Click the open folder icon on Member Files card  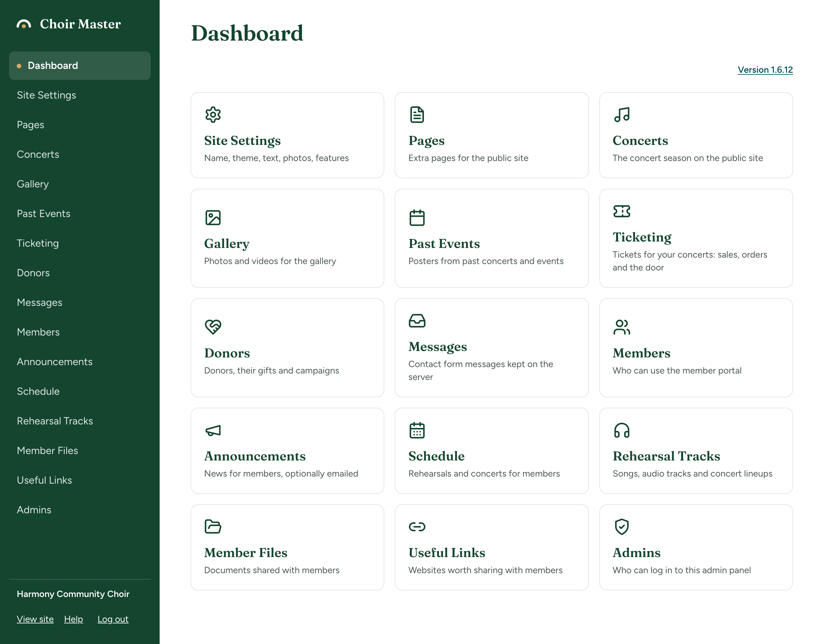[213, 526]
